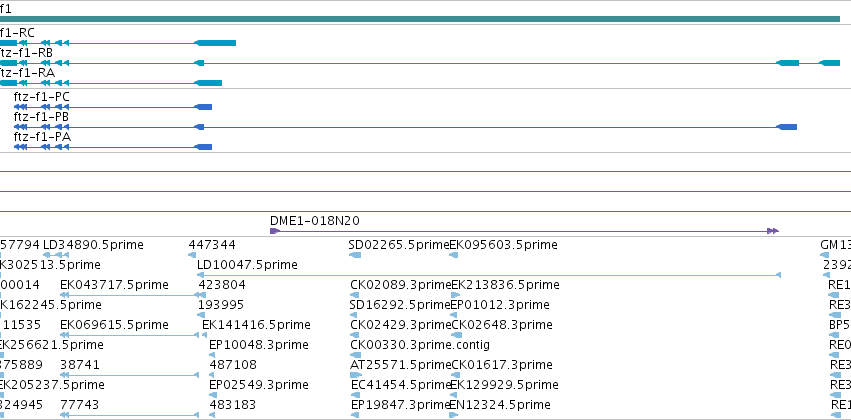Select the ftz-f1-RC transcript's large exon block
The width and height of the screenshot is (851, 420).
[215, 43]
